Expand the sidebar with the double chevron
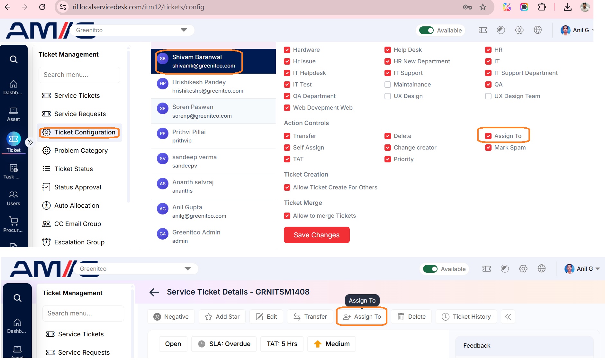Image resolution: width=605 pixels, height=364 pixels. (30, 142)
